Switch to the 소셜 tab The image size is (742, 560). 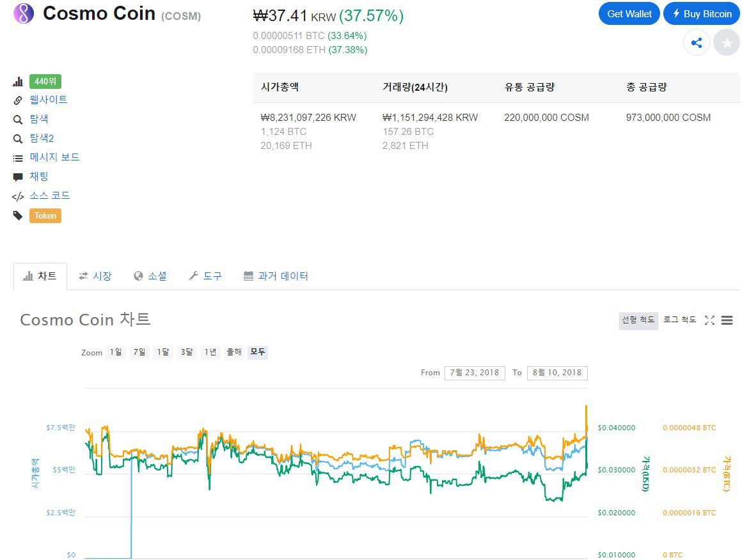[150, 276]
